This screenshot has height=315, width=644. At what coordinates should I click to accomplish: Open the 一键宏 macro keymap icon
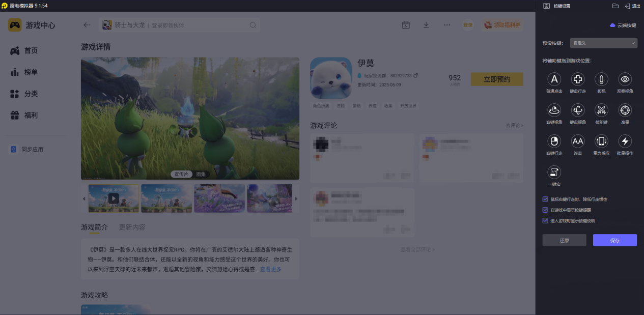554,173
